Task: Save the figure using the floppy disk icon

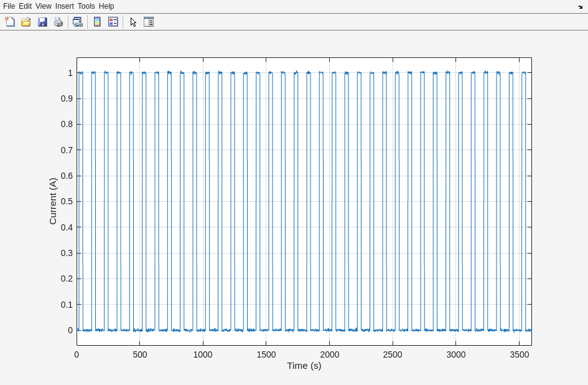Action: pos(42,22)
